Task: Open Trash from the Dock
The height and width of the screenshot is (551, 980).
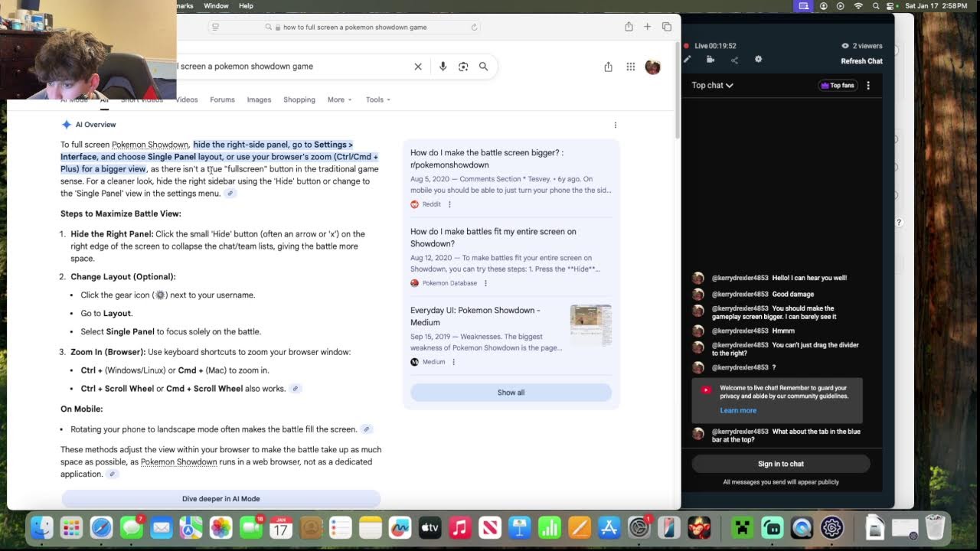Action: point(935,527)
